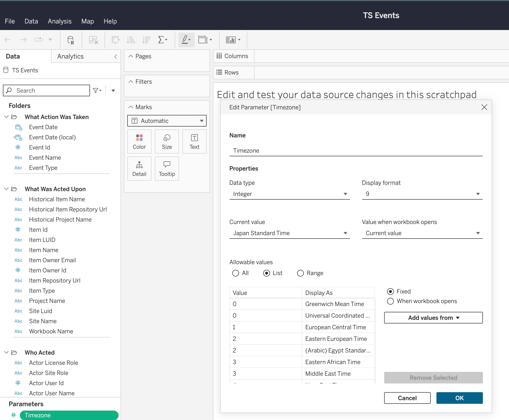Open the Add values from dropdown

pyautogui.click(x=433, y=318)
